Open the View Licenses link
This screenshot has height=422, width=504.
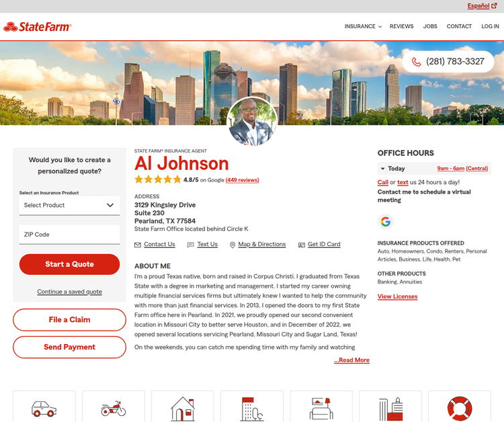point(397,296)
